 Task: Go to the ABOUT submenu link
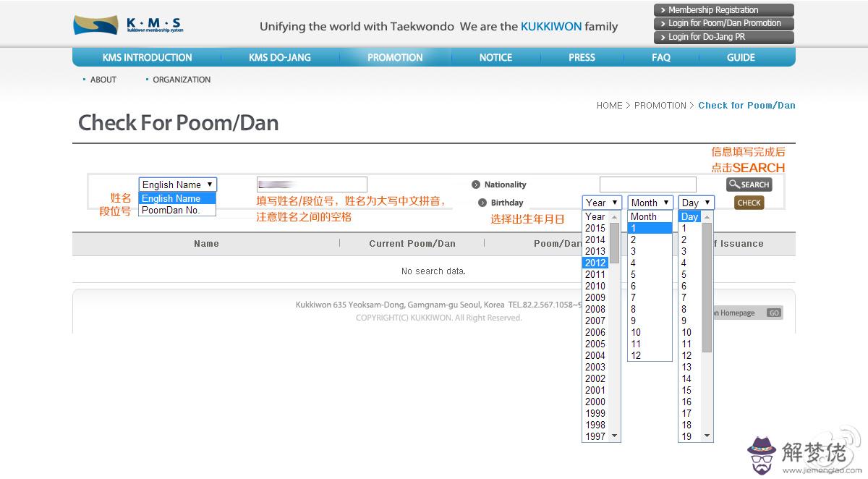pos(103,80)
